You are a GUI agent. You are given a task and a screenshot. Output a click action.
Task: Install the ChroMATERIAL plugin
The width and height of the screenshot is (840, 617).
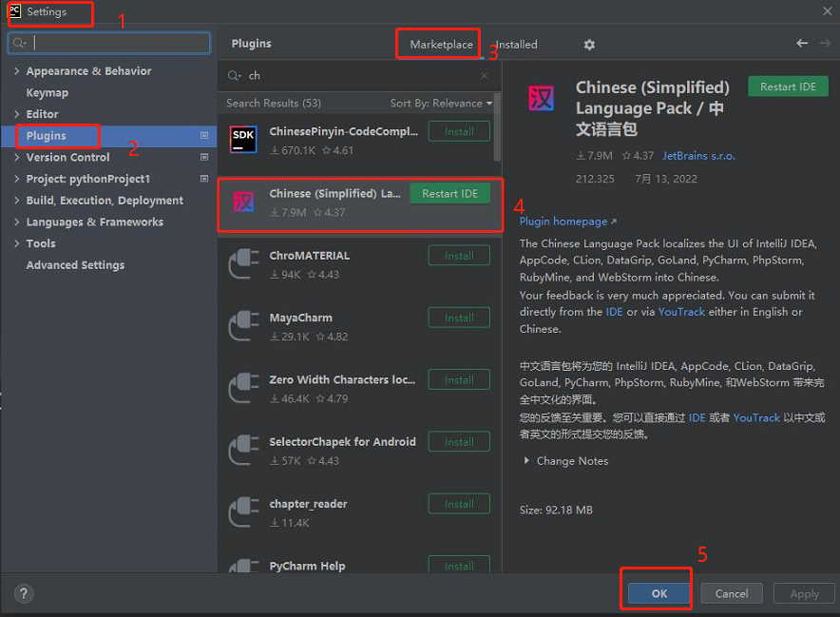pyautogui.click(x=459, y=256)
